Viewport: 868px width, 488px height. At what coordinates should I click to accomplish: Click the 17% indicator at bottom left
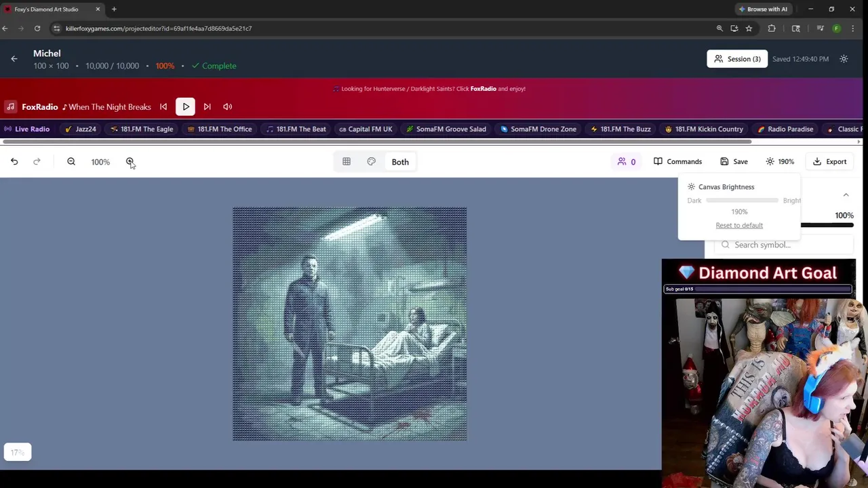point(17,453)
